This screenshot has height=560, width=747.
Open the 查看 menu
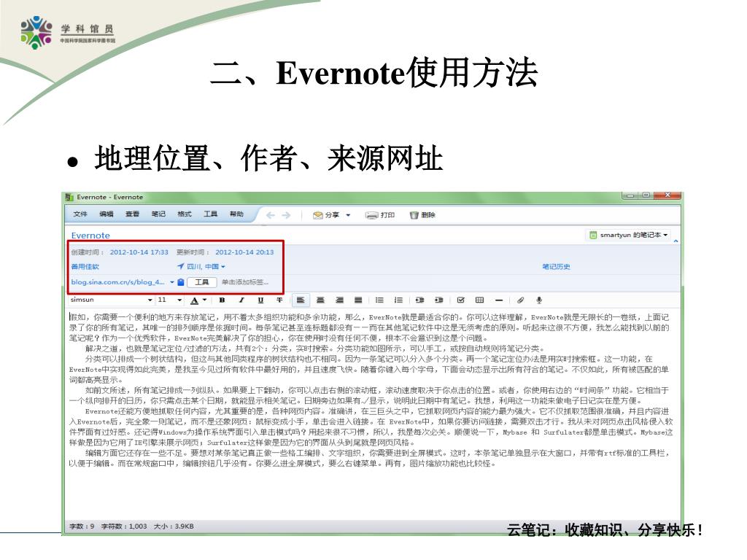tap(132, 214)
